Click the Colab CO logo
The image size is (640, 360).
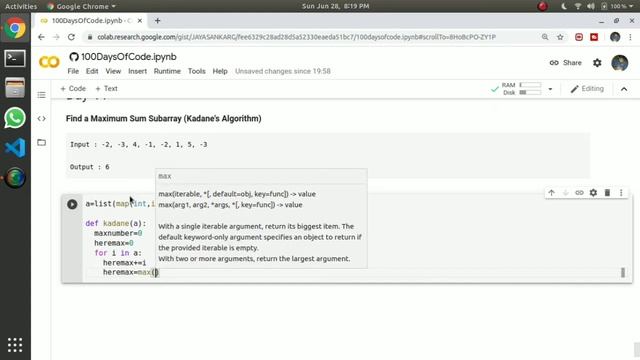click(49, 62)
